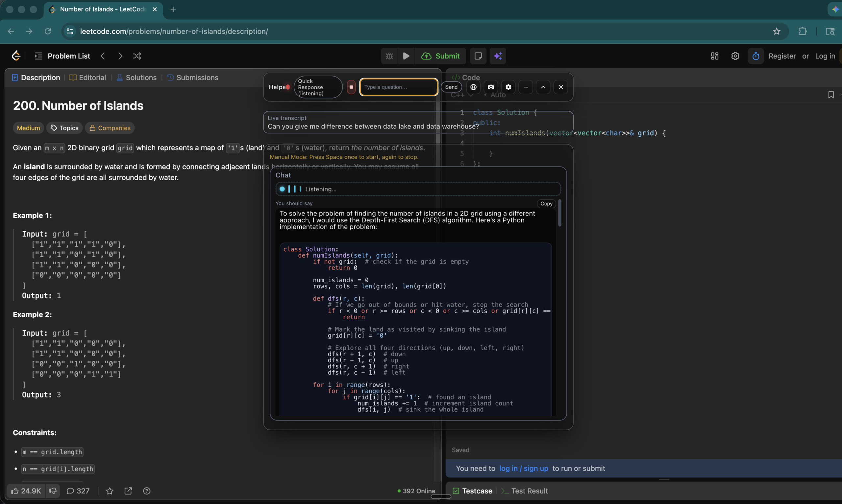Minimize the Helper code window
Screen dimensions: 842x504
coord(525,87)
